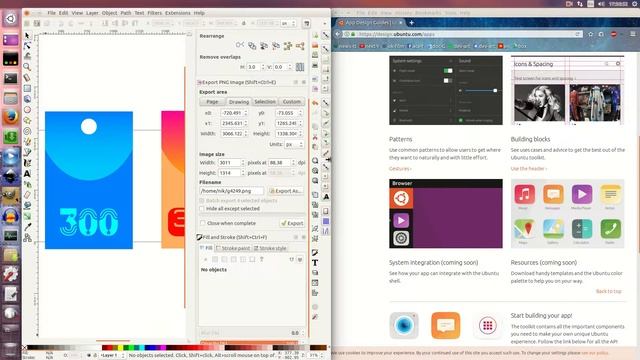Click the Export As... button
Image resolution: width=640 pixels, height=360 pixels.
[286, 191]
